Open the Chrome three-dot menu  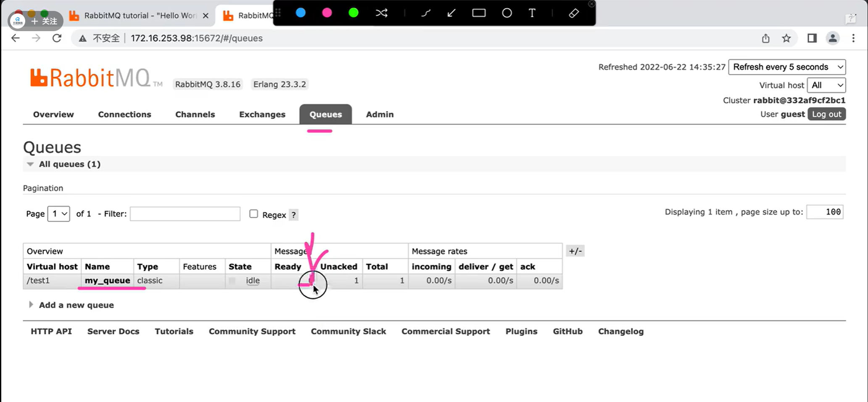tap(853, 38)
